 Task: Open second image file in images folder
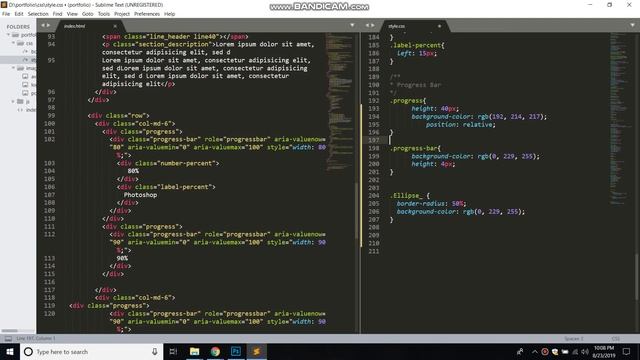click(29, 84)
